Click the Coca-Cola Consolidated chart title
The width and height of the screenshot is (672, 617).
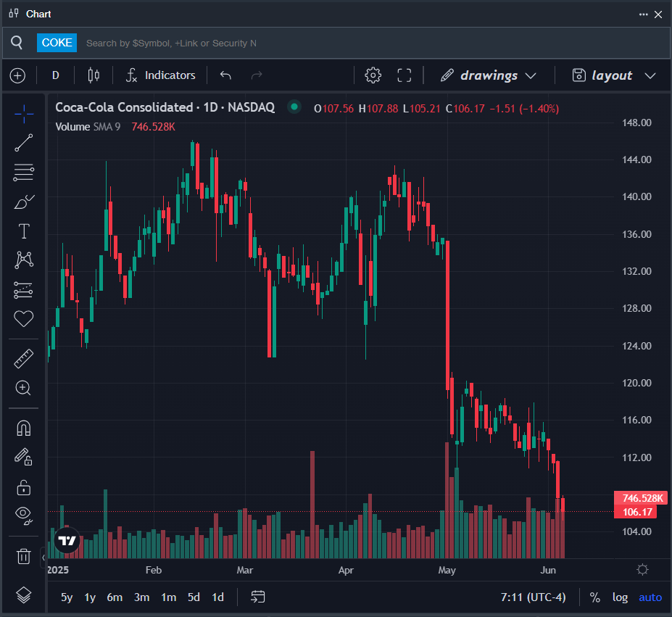(165, 107)
